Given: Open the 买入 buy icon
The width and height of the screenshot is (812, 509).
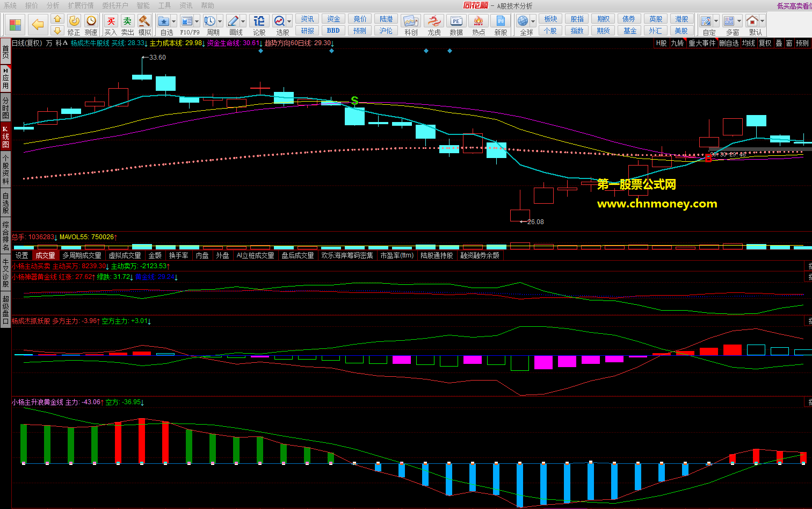Looking at the screenshot, I should (111, 20).
